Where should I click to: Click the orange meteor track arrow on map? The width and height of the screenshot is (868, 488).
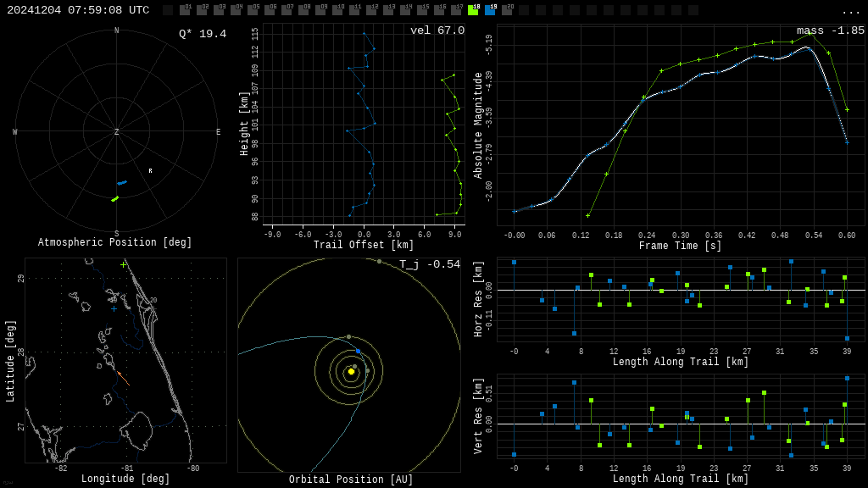tap(124, 379)
